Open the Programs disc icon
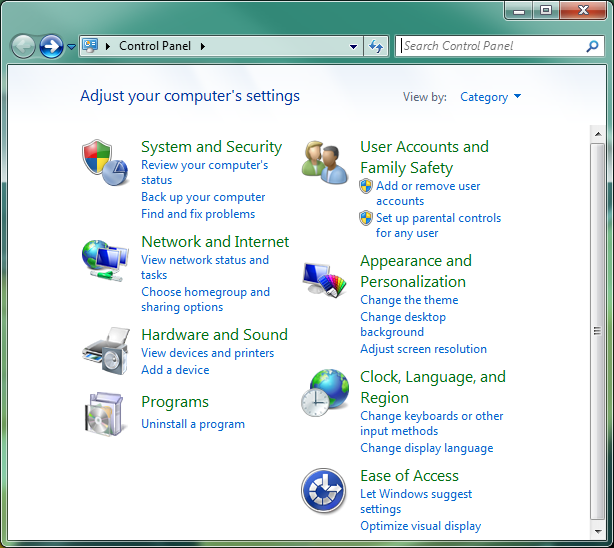This screenshot has height=548, width=614. point(104,414)
